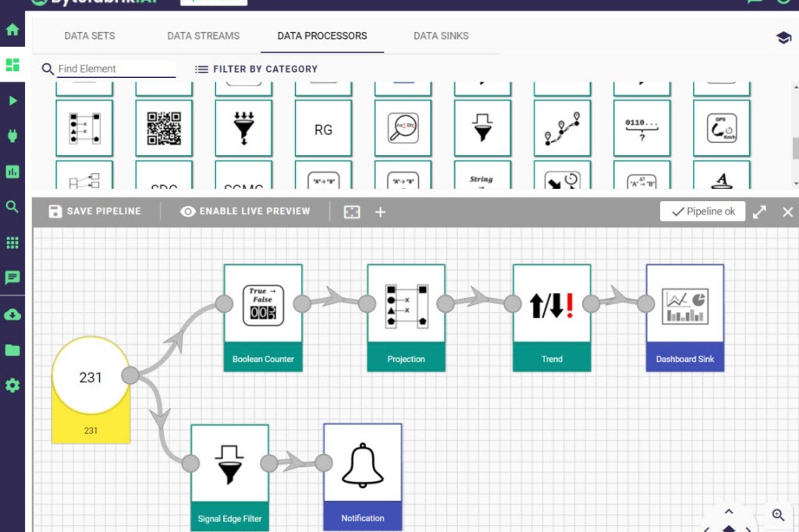Open the pipeline editor dashboard icon
The image size is (799, 532).
[x=12, y=65]
